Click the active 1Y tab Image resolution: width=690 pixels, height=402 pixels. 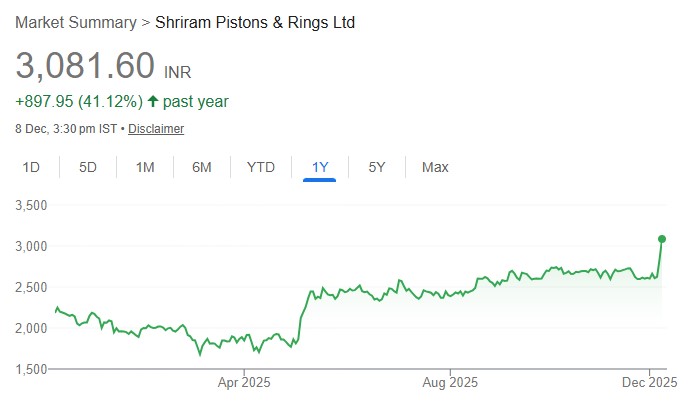point(320,167)
